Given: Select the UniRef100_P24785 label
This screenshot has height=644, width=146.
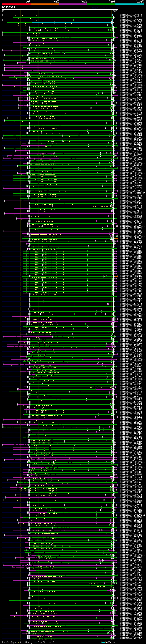Looking at the screenshot, I should [x=131, y=326].
